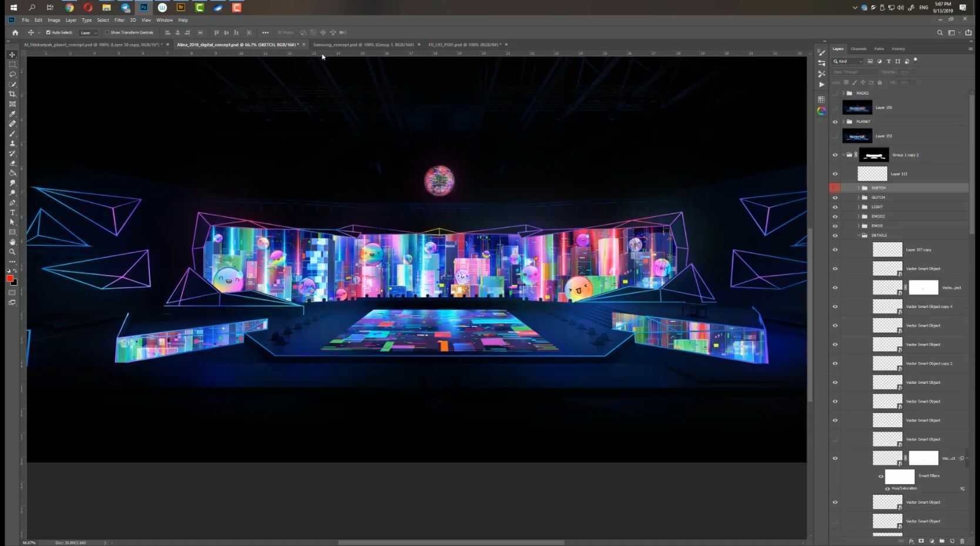Screen dimensions: 980x546
Task: Click the foreground red color swatch
Action: 10,279
